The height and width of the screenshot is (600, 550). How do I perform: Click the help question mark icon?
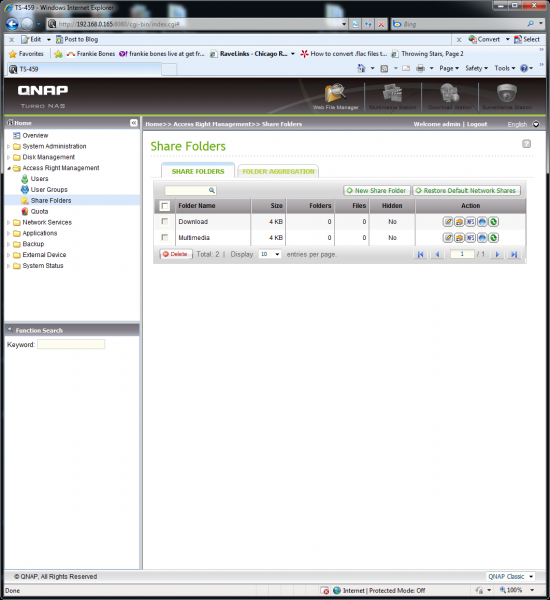click(x=527, y=144)
